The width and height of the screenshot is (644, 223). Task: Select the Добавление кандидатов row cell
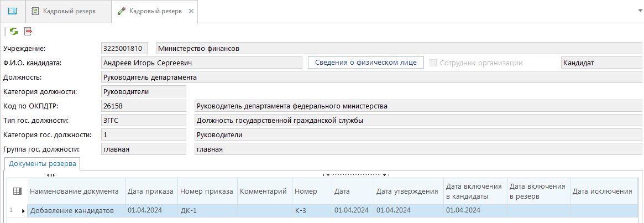(72, 211)
